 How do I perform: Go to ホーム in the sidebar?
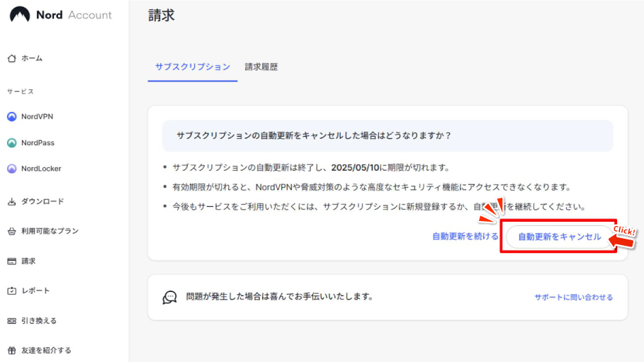pyautogui.click(x=32, y=58)
